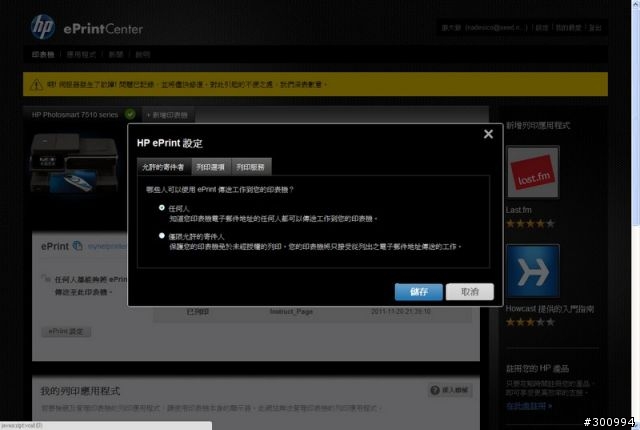The width and height of the screenshot is (640, 430).
Task: Click the Last.fm star rating
Action: (x=530, y=224)
